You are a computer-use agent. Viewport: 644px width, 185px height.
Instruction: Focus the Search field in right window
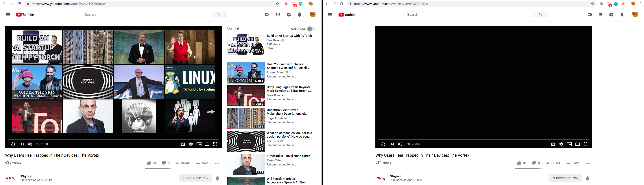[x=469, y=15]
